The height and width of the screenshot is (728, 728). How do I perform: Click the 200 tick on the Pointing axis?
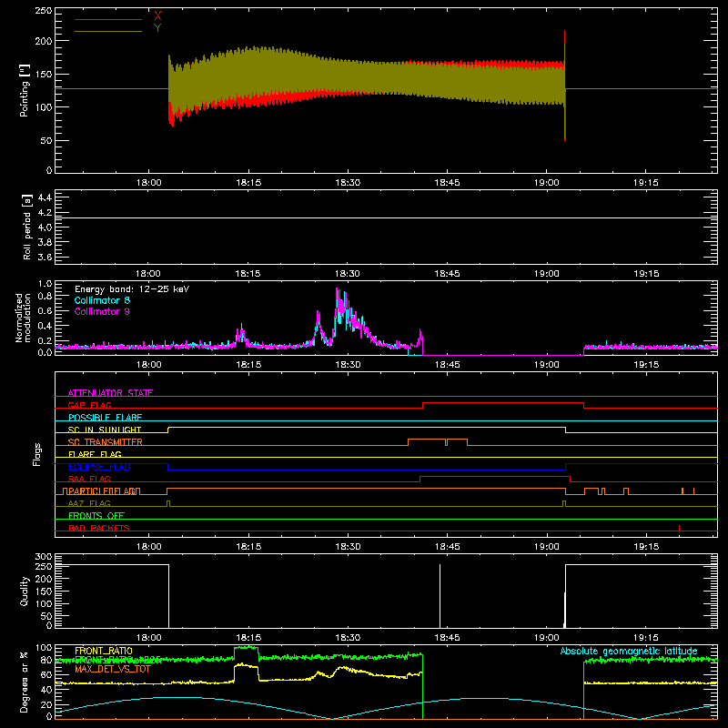pos(44,41)
